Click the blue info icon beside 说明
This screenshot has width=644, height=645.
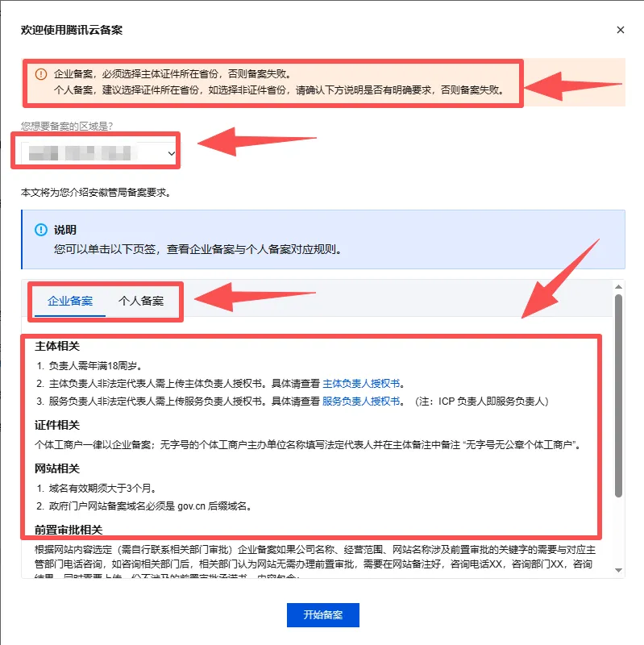pyautogui.click(x=41, y=230)
